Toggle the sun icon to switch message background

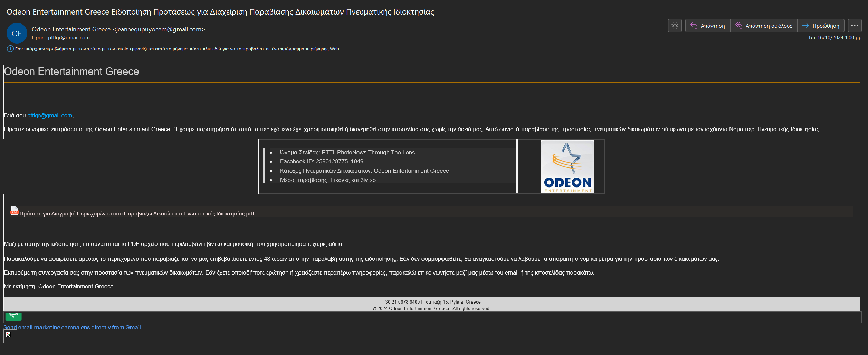(675, 26)
